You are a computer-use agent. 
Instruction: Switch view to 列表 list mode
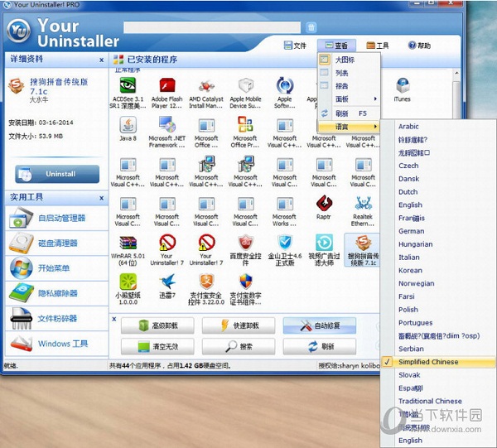coord(349,73)
